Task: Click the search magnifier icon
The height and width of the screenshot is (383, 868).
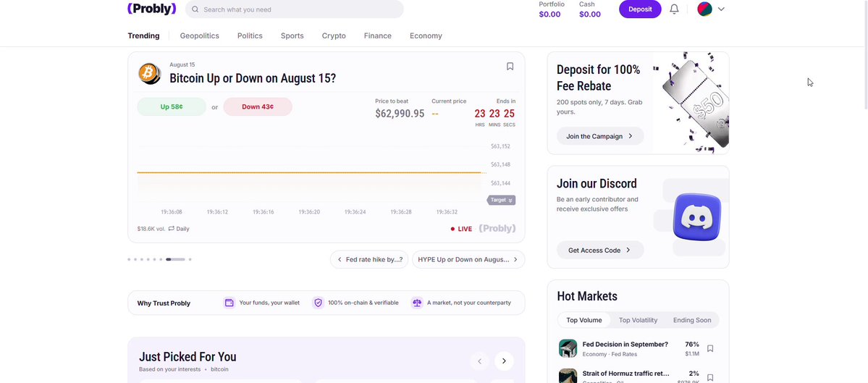Action: point(195,9)
